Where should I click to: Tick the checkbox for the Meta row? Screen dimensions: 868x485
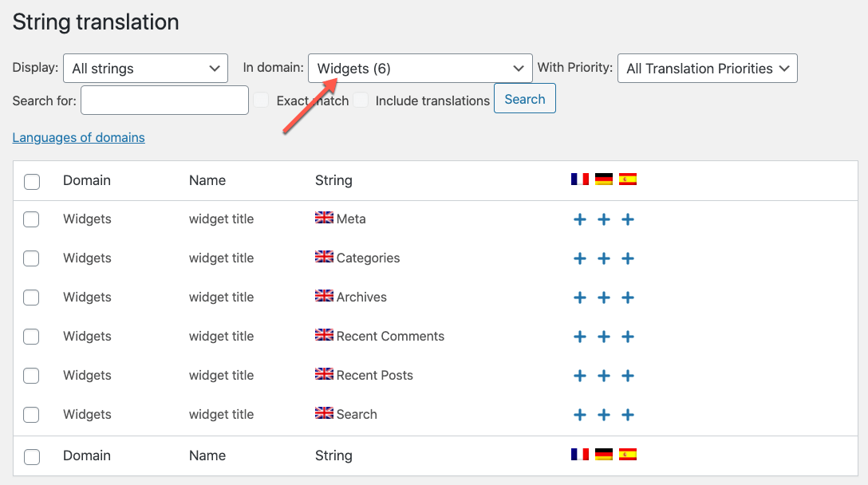(32, 219)
